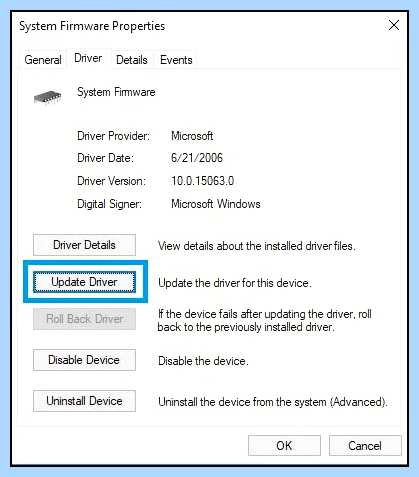Select the driver date '6/21/2006'
Image resolution: width=419 pixels, height=477 pixels.
coord(197,158)
